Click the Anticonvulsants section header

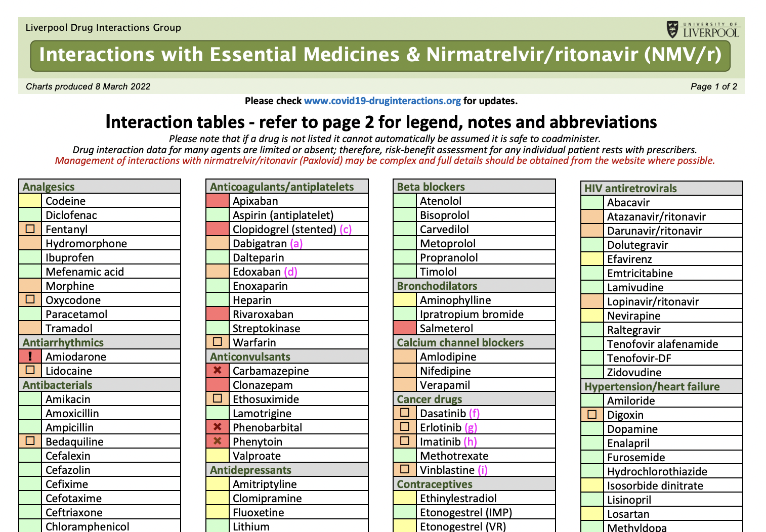[250, 357]
